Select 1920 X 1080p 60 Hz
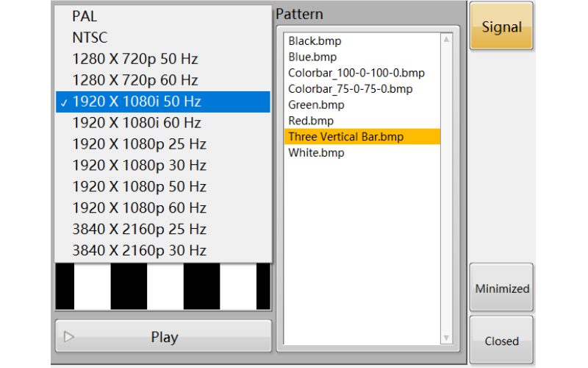The height and width of the screenshot is (368, 588). [x=162, y=208]
